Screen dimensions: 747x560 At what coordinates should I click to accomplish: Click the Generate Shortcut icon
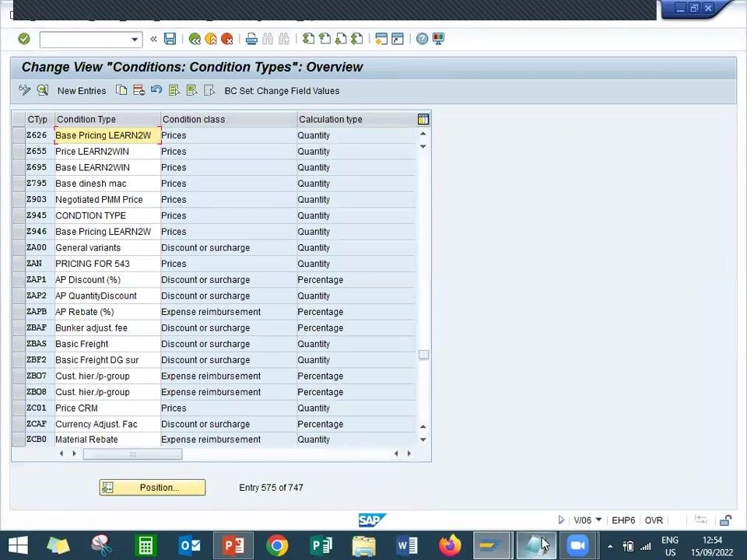[x=398, y=39]
